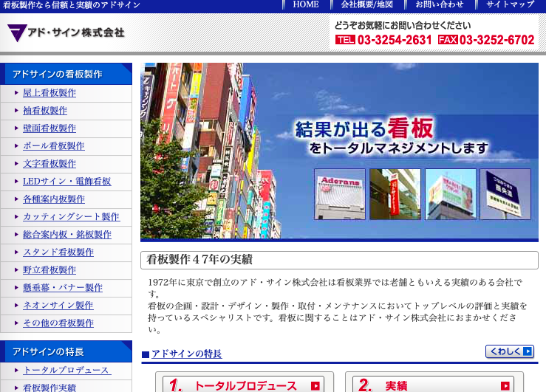Open カッティングシート製作 link

72,217
